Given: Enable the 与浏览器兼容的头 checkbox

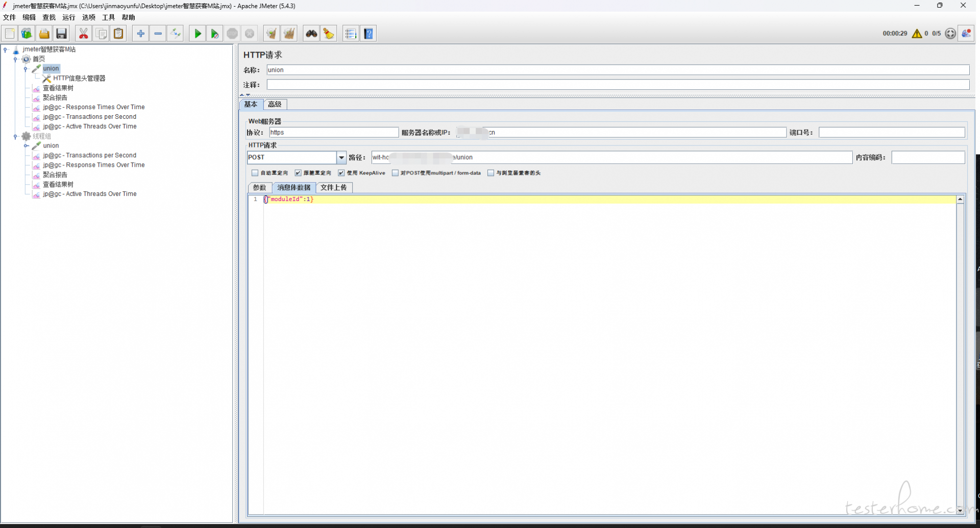Looking at the screenshot, I should click(x=491, y=173).
